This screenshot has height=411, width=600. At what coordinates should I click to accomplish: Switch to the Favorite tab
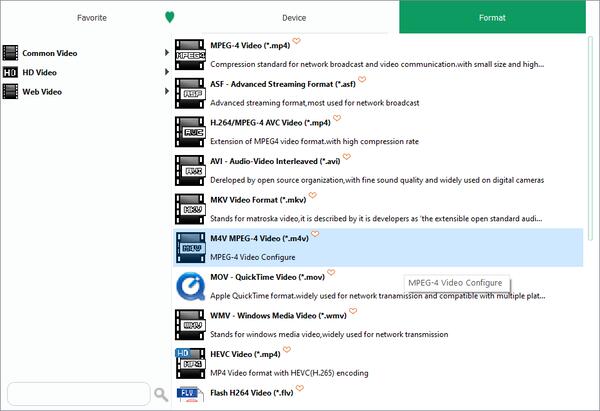pyautogui.click(x=92, y=18)
